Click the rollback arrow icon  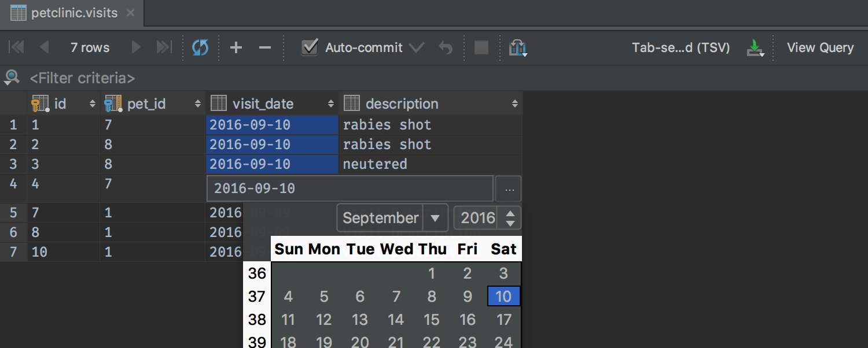click(x=446, y=47)
